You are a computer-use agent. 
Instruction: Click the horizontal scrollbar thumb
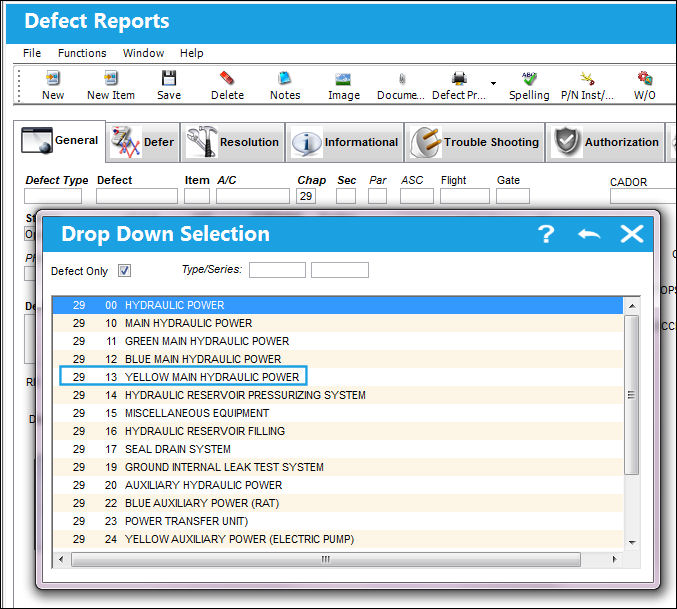click(326, 559)
